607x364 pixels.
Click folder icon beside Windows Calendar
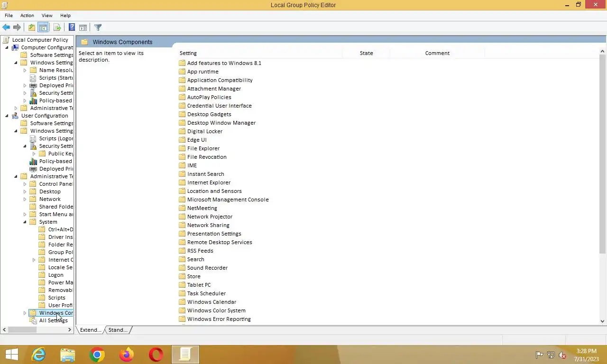(x=182, y=302)
